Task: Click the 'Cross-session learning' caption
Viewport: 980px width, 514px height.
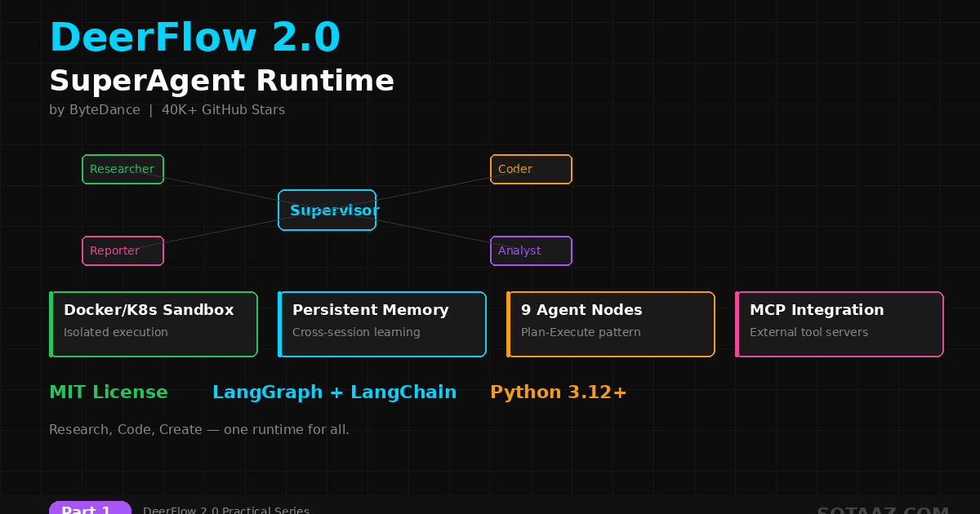Action: coord(356,333)
